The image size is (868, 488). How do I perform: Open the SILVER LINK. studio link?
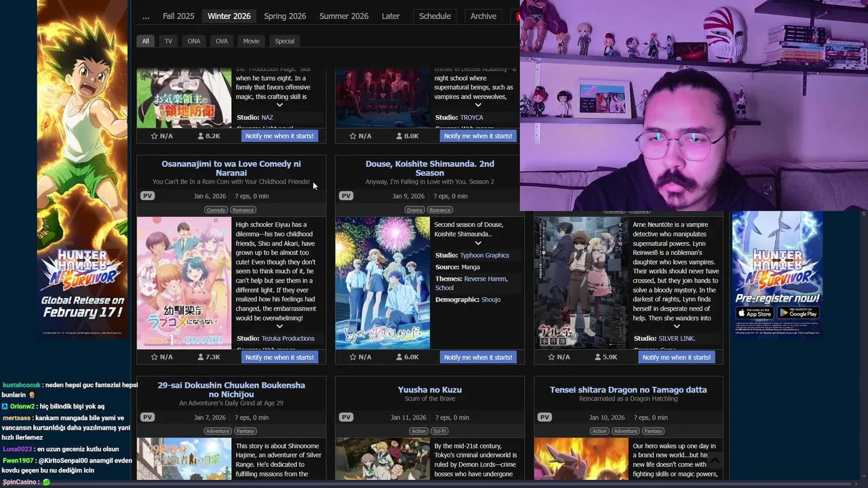(x=677, y=338)
